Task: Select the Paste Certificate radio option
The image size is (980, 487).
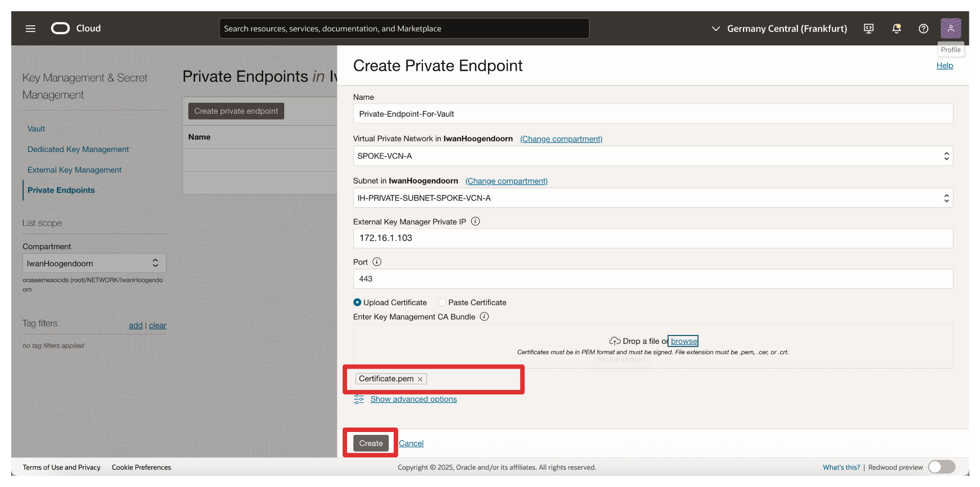Action: tap(442, 302)
